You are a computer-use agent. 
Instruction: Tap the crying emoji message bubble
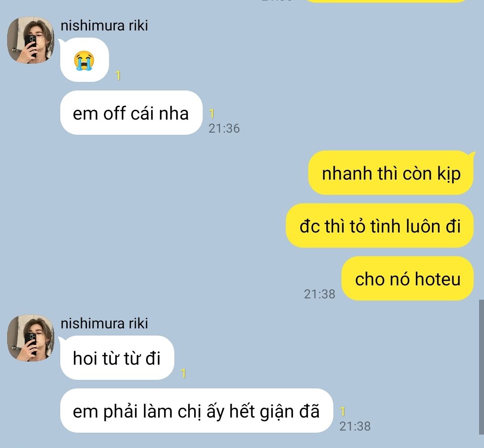click(x=84, y=60)
